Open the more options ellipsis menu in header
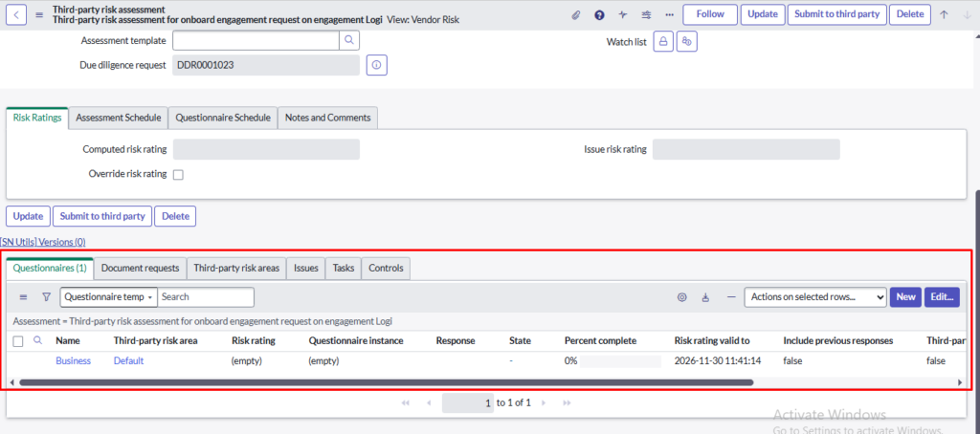Screen dimensions: 980x434 pos(669,15)
